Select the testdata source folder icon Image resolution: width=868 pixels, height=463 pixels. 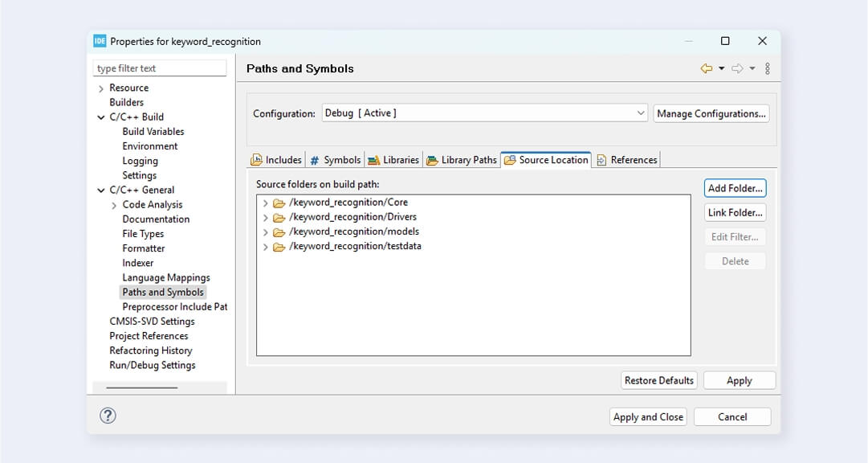pyautogui.click(x=279, y=247)
